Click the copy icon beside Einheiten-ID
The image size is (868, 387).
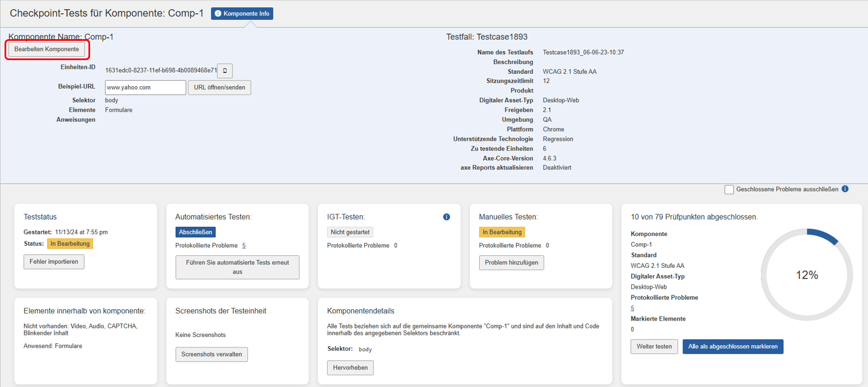point(225,71)
